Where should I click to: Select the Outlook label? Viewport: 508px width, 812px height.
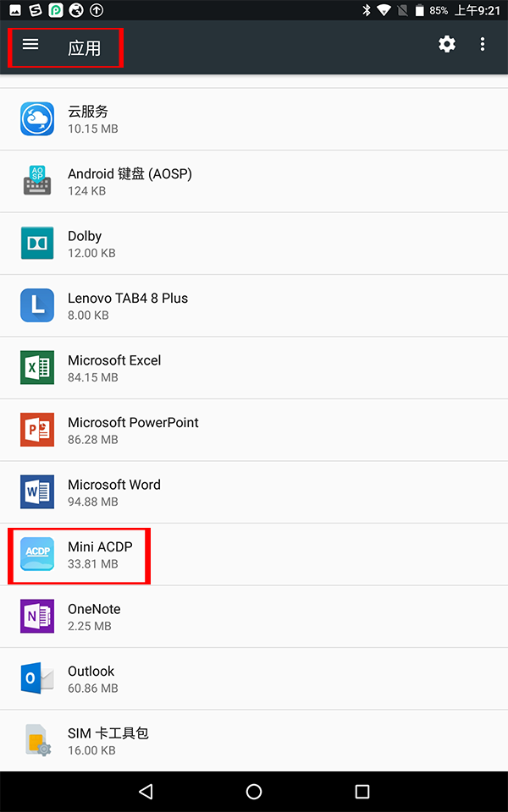point(91,671)
